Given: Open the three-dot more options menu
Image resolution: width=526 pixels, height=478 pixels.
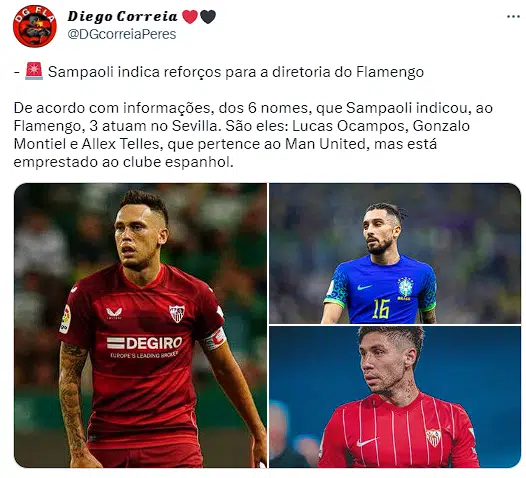Looking at the screenshot, I should tap(513, 17).
